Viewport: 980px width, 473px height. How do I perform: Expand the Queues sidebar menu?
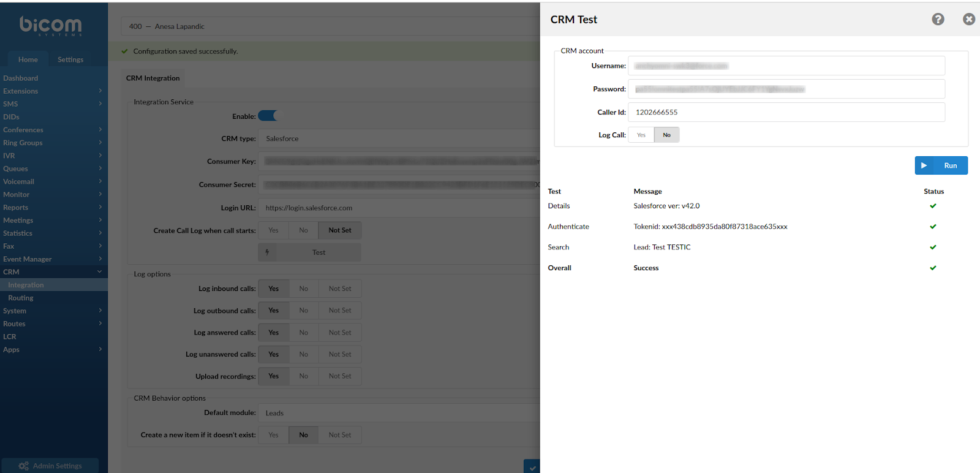coord(53,168)
